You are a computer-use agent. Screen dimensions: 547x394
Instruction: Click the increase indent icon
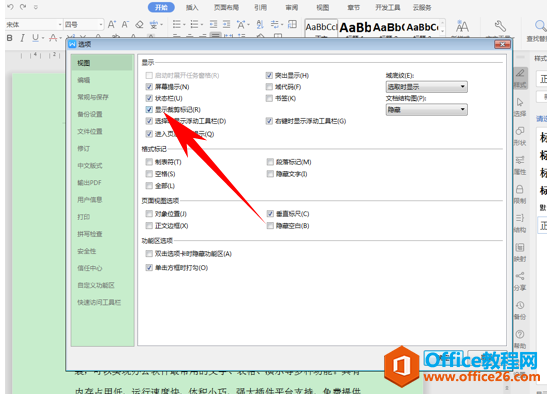pyautogui.click(x=226, y=24)
